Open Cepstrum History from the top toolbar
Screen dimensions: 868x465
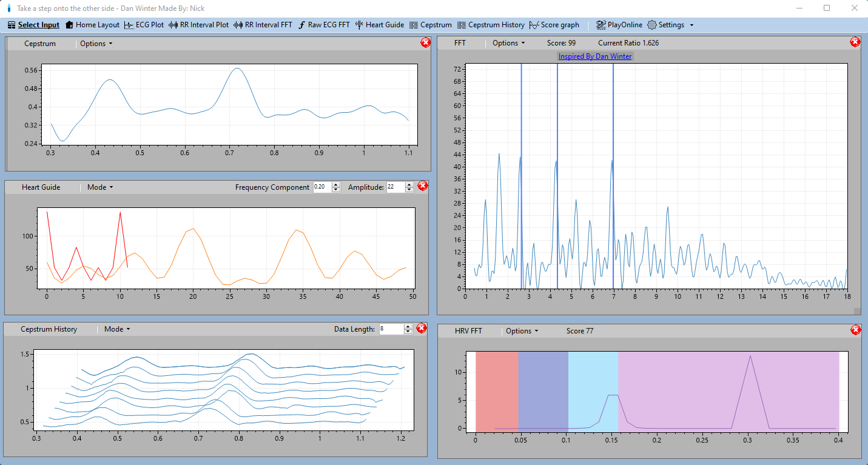click(491, 25)
